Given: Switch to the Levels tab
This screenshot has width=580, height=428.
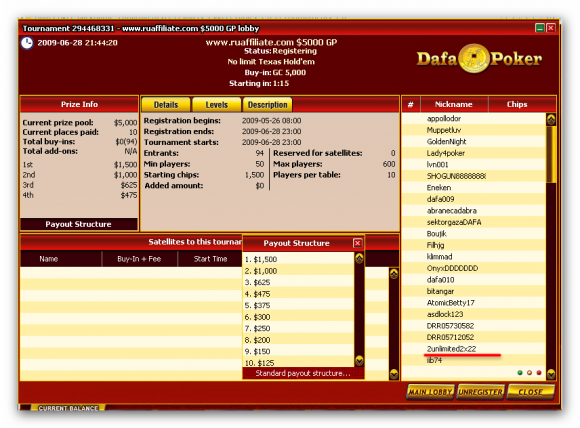Looking at the screenshot, I should click(216, 105).
